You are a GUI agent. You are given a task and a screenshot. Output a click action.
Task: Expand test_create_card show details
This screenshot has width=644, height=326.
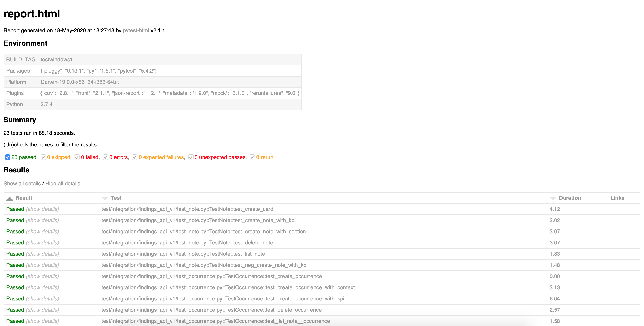[42, 209]
